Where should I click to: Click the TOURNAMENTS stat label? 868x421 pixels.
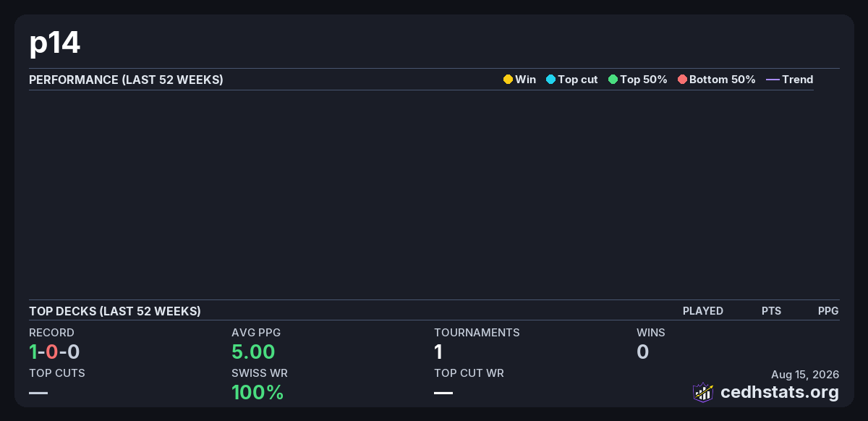point(477,333)
